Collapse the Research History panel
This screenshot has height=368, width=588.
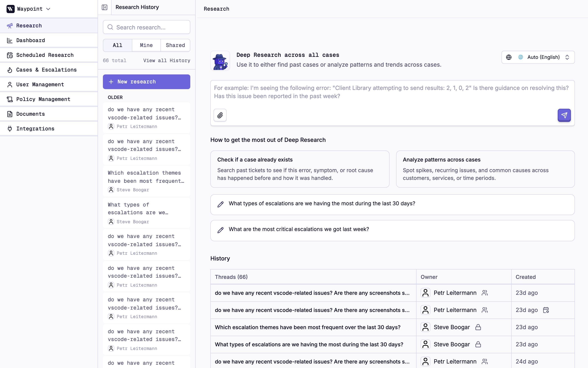pyautogui.click(x=105, y=7)
